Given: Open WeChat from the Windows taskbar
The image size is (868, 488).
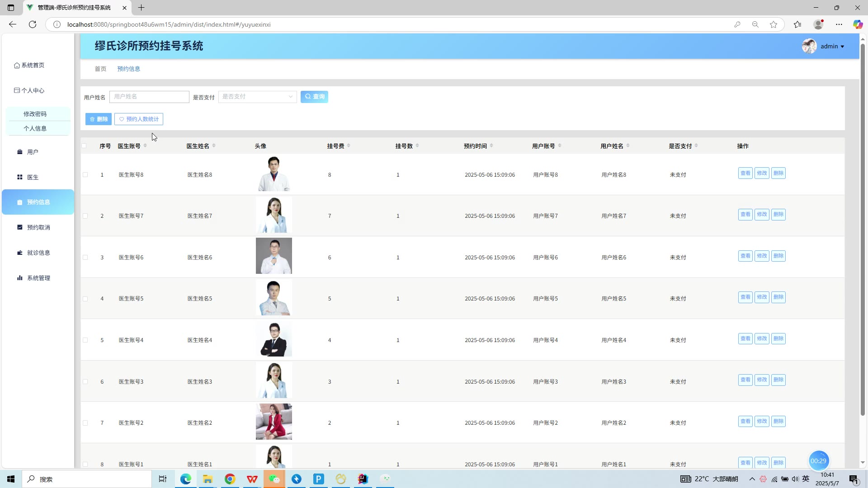Looking at the screenshot, I should [x=274, y=479].
